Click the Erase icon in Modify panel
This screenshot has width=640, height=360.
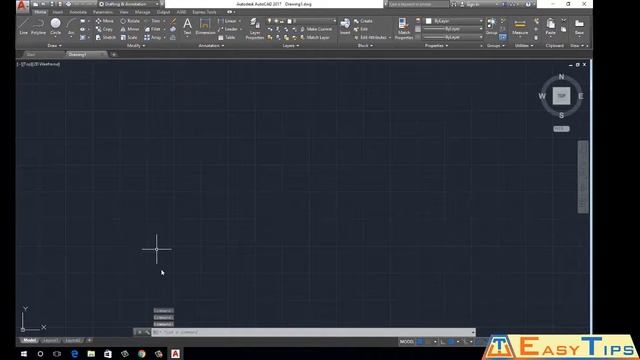coord(173,21)
